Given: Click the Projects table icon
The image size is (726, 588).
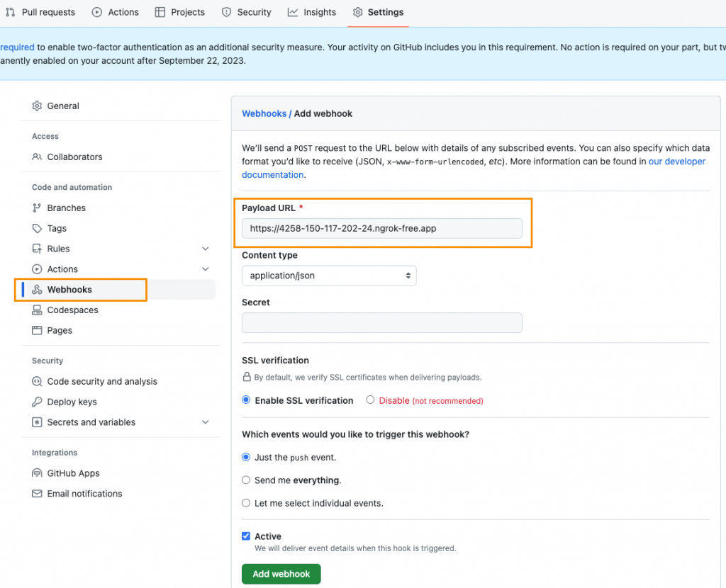Looking at the screenshot, I should [160, 12].
